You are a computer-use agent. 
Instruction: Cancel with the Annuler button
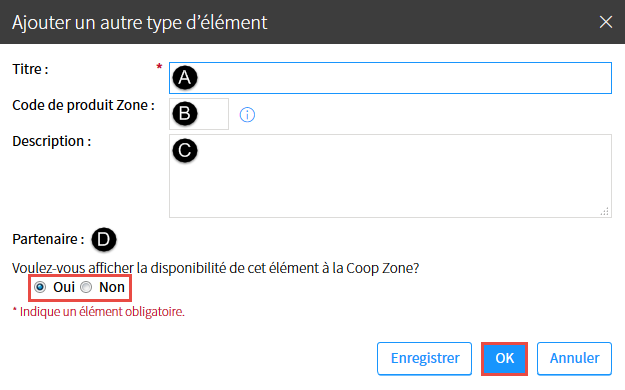pyautogui.click(x=574, y=358)
